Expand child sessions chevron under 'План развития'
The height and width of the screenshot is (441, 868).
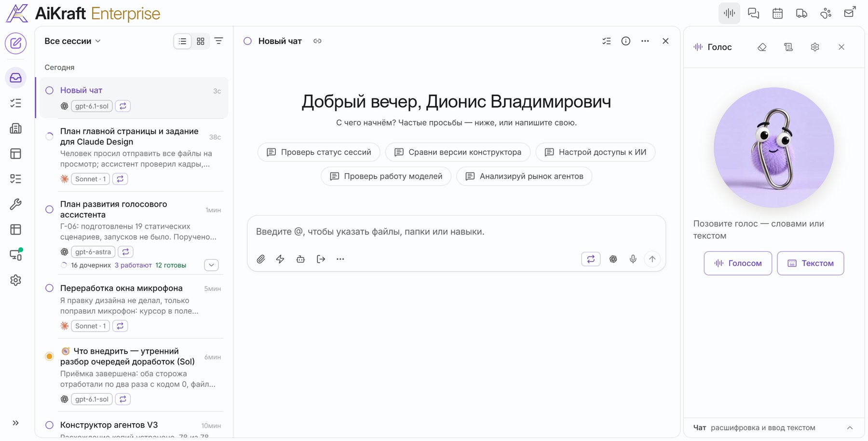tap(211, 265)
